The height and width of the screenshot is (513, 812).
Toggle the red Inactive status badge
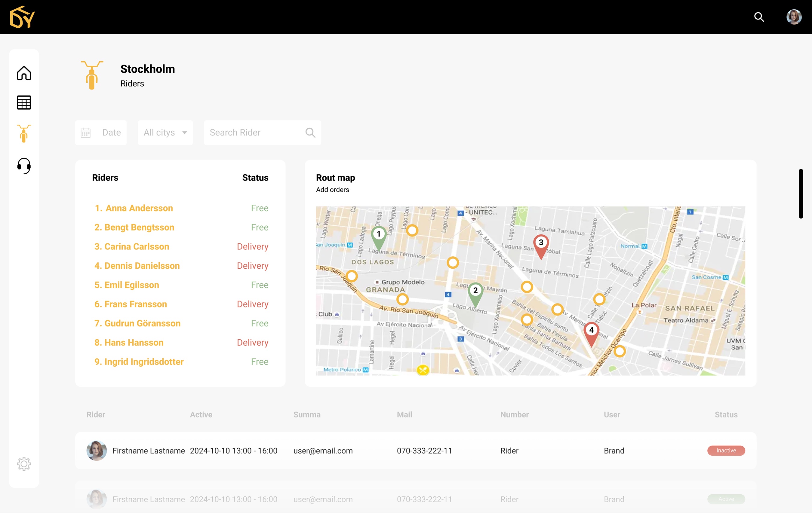point(726,451)
